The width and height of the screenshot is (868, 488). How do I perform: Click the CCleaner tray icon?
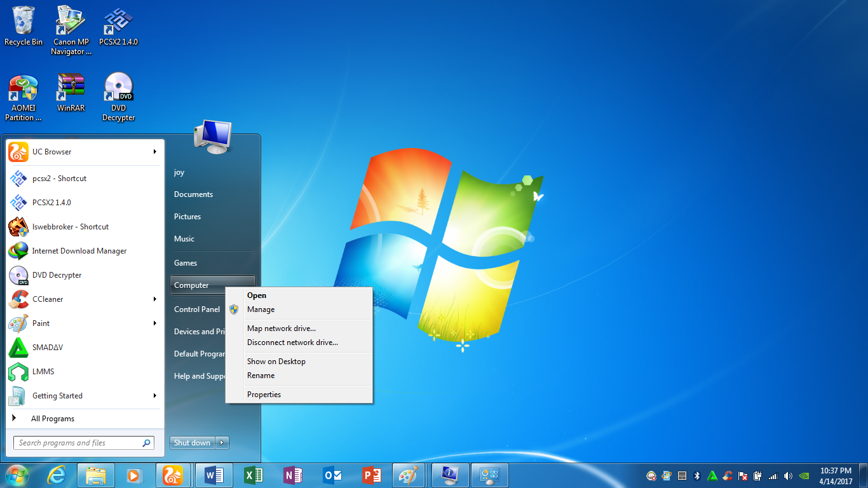728,475
